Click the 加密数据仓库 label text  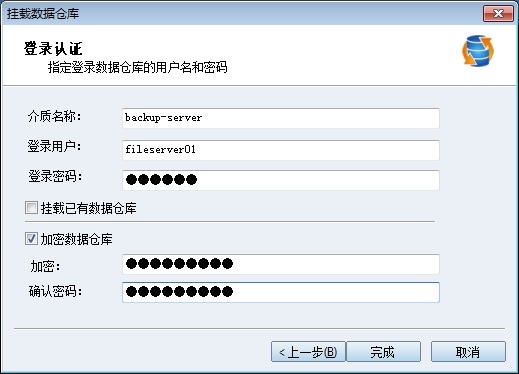point(77,239)
